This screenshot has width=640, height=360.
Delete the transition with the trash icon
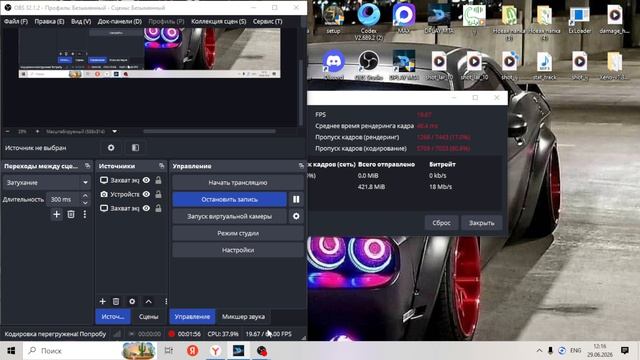pyautogui.click(x=71, y=214)
